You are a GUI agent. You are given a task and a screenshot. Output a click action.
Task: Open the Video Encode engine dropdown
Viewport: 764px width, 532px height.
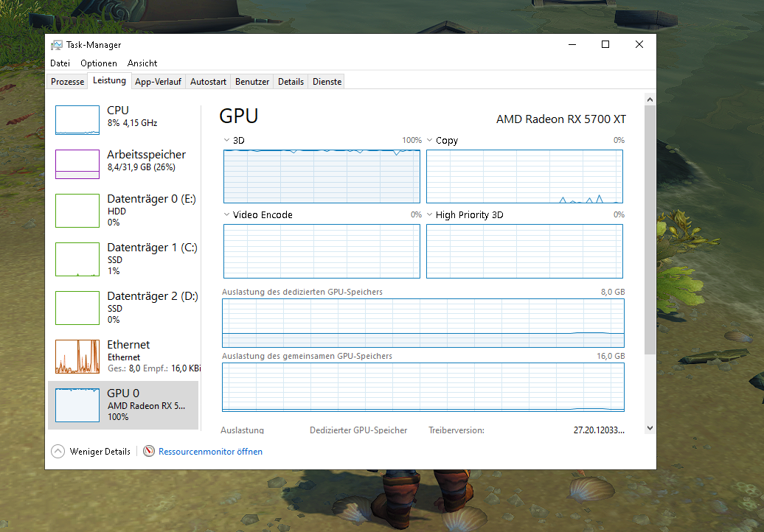click(x=226, y=214)
